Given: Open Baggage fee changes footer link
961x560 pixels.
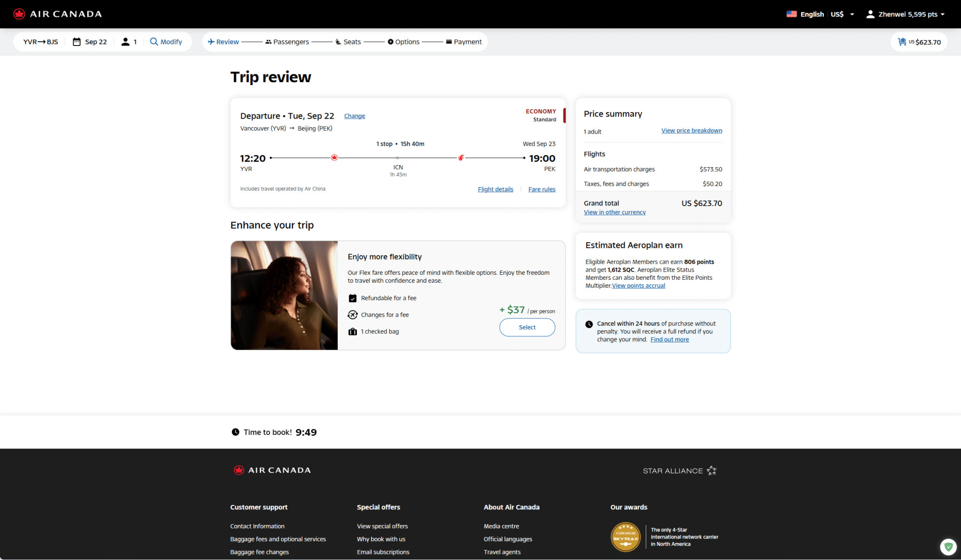Looking at the screenshot, I should pos(259,552).
